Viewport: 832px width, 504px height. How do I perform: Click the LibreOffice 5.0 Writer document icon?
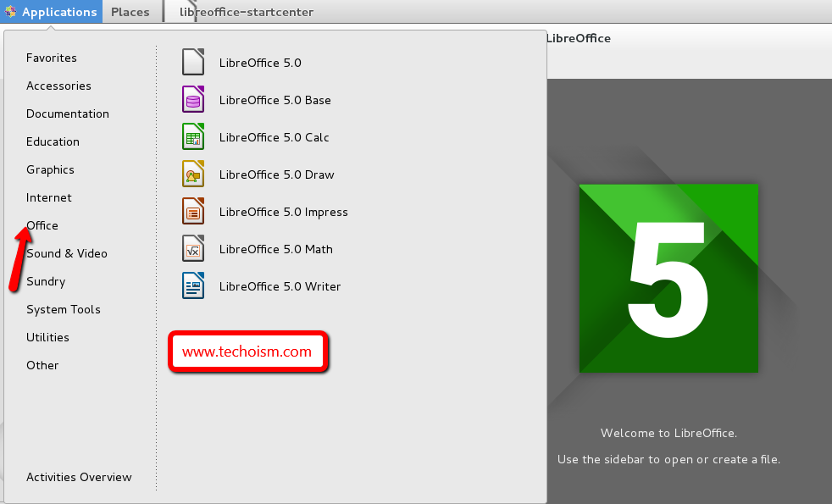193,285
